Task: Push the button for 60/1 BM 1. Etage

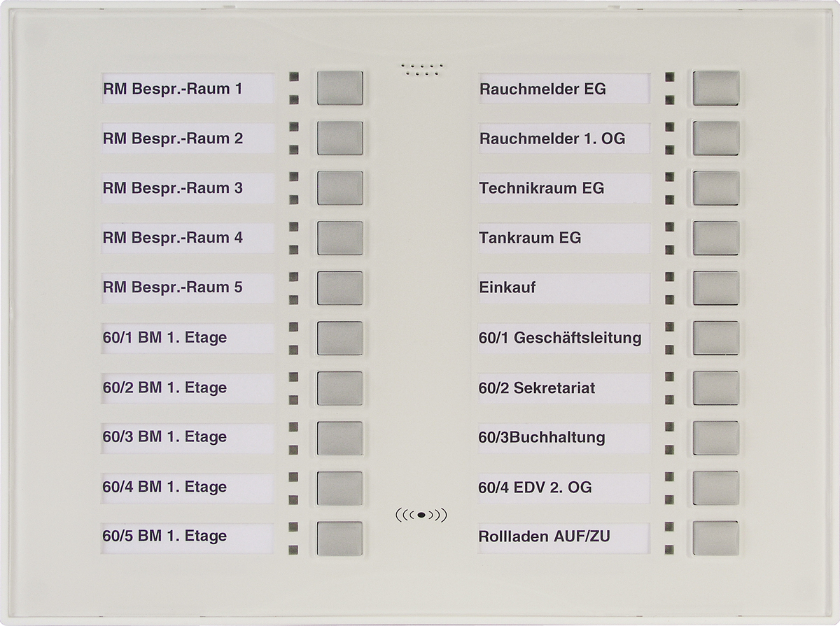Action: [x=340, y=339]
